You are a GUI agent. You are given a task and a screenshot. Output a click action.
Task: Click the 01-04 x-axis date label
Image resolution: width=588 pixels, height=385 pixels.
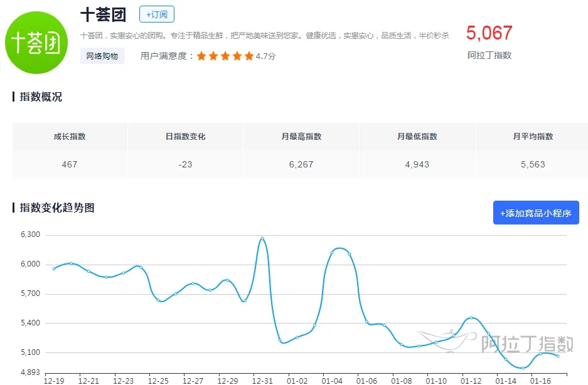[x=332, y=381]
